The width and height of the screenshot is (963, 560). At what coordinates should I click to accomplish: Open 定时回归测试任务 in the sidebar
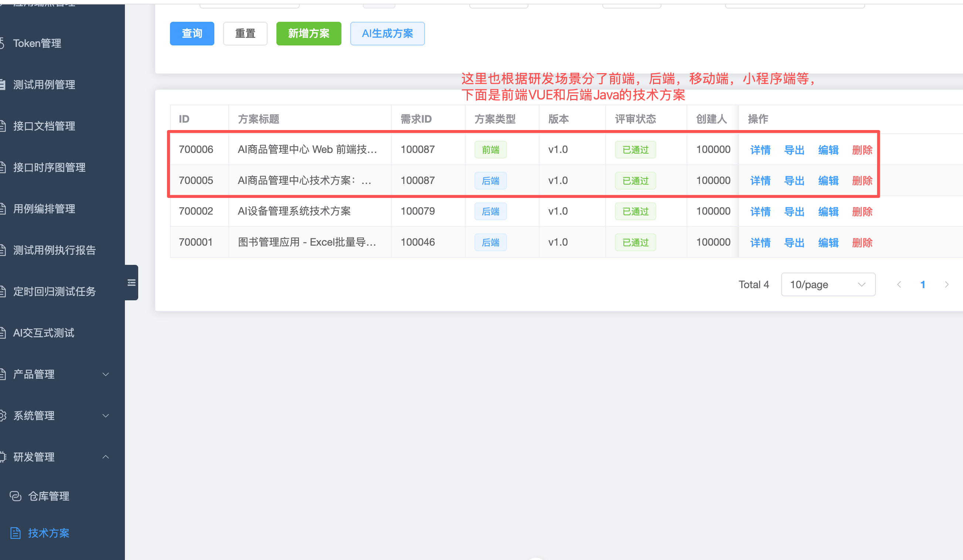[x=55, y=291]
